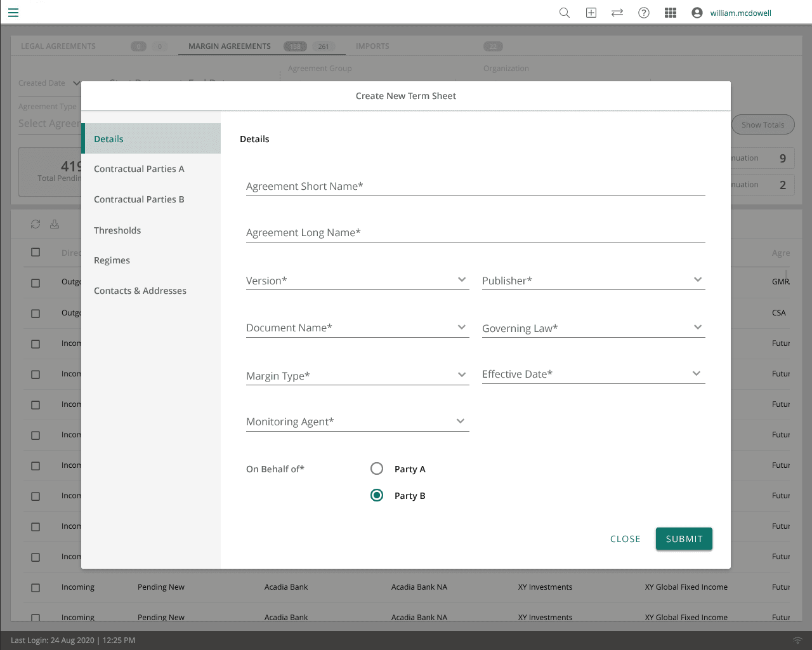Submit the new term sheet
Viewport: 812px width, 650px height.
coord(684,539)
